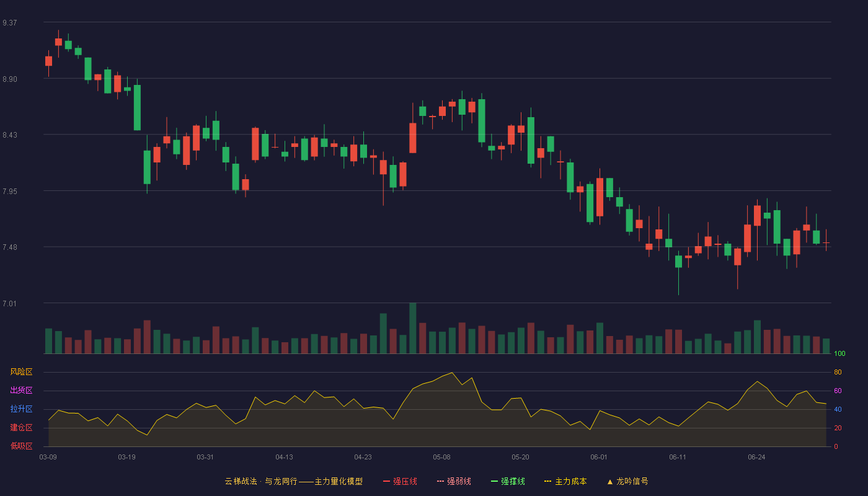Click the 风险区 zone label

tap(21, 372)
